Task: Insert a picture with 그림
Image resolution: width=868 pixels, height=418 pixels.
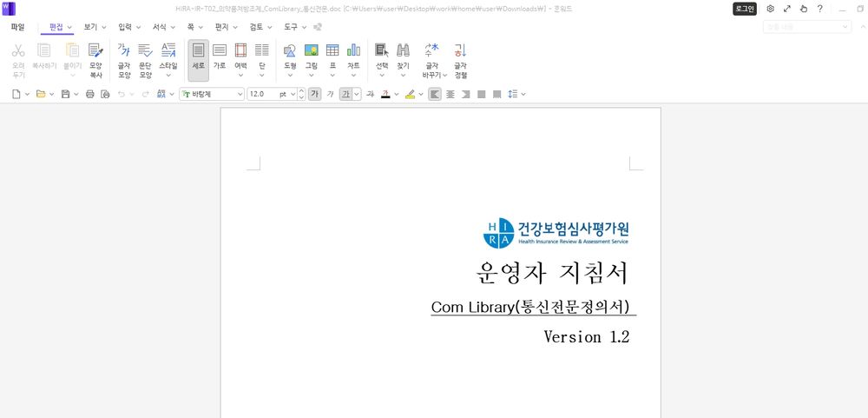Action: (x=311, y=61)
